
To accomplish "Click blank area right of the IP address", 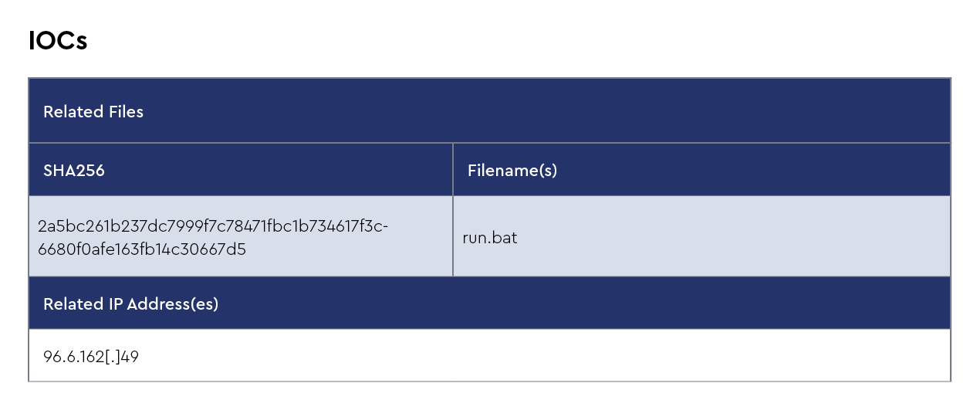I will coord(540,357).
